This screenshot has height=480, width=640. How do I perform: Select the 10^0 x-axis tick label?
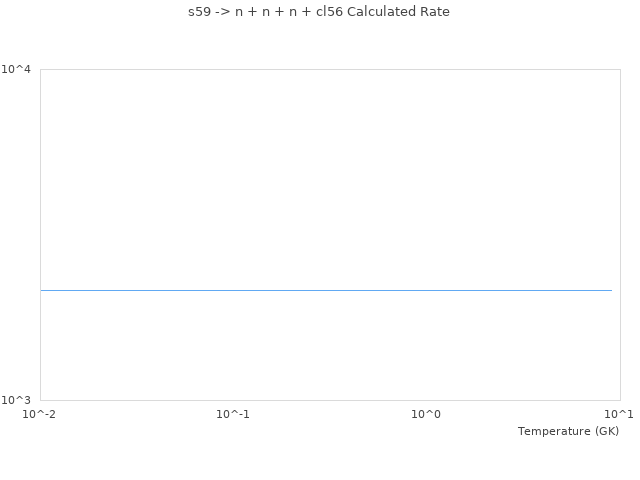[x=426, y=414]
